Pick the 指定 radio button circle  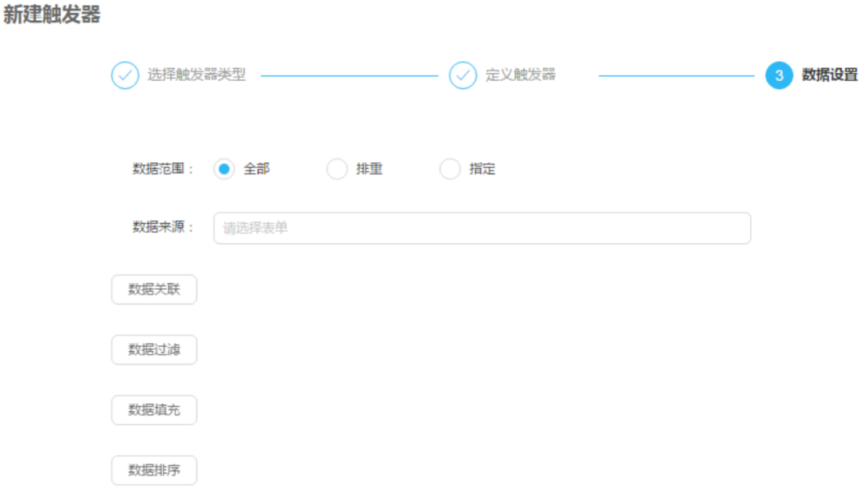pyautogui.click(x=450, y=169)
